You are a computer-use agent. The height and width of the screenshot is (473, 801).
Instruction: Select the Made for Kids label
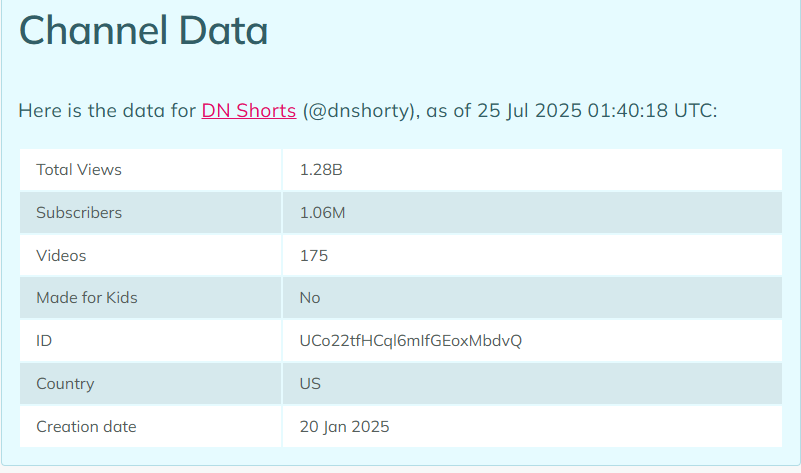click(x=87, y=298)
